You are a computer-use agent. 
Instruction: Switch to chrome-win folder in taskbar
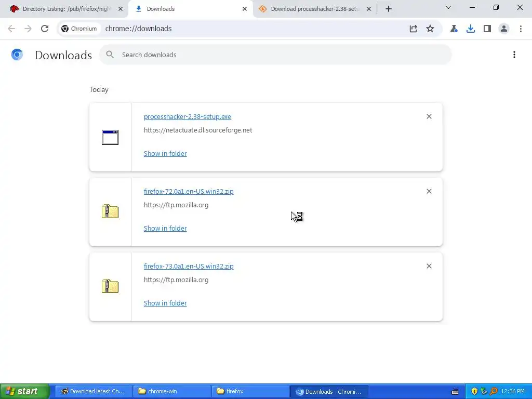171,391
